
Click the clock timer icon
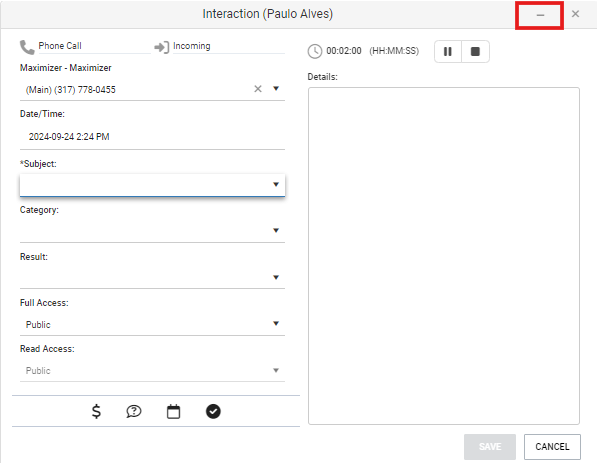coord(315,51)
